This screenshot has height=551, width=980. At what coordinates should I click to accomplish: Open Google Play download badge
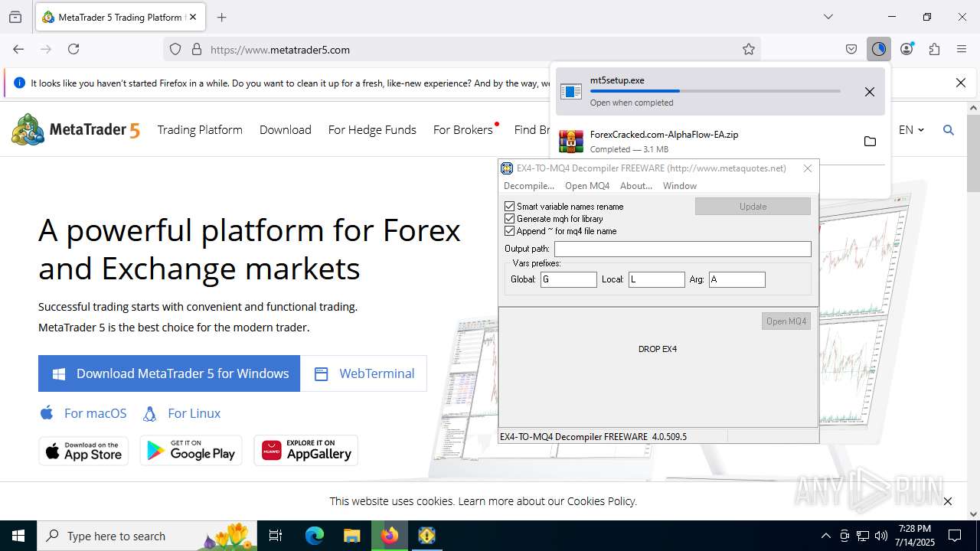tap(191, 451)
